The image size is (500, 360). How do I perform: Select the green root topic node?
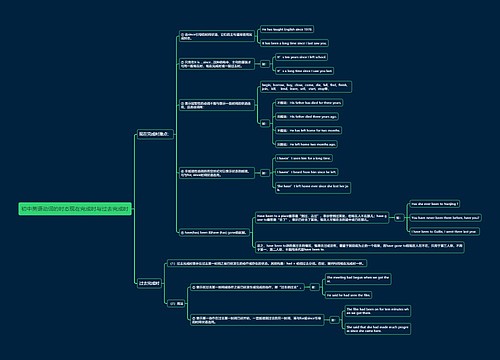point(75,209)
